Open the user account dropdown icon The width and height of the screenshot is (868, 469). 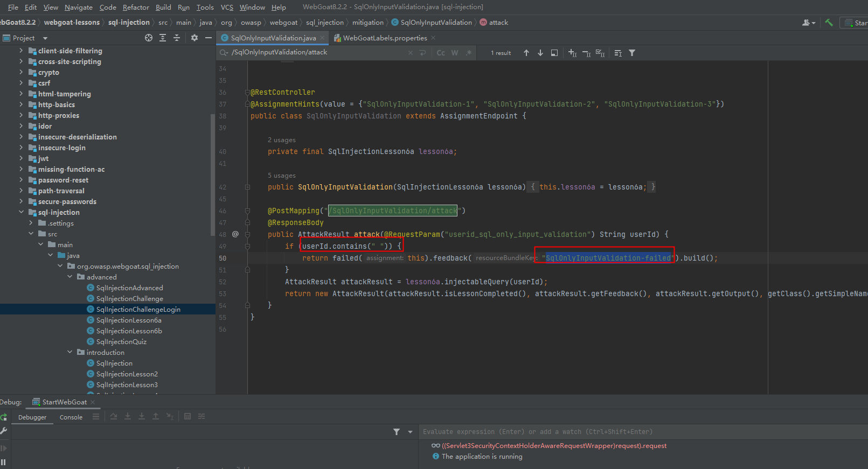click(809, 23)
